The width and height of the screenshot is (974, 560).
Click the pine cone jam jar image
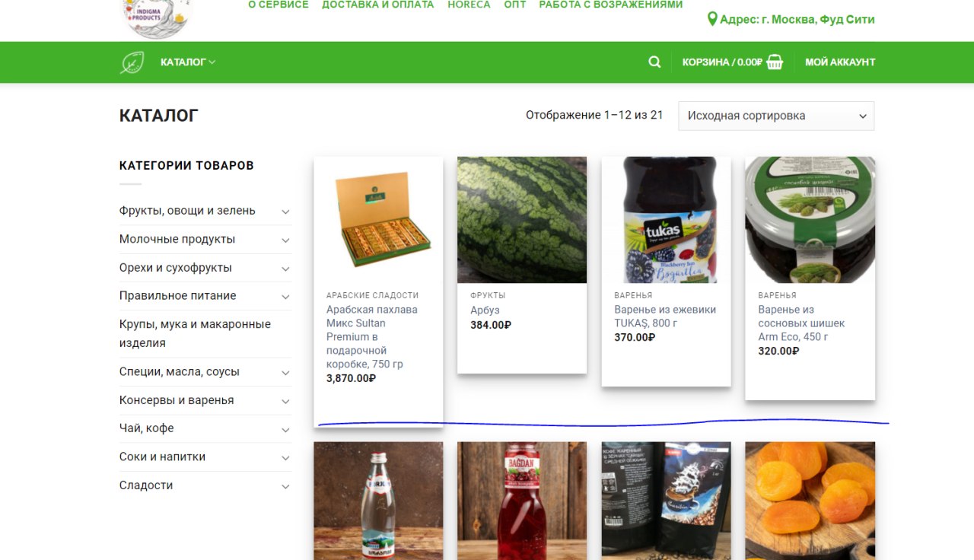(x=810, y=220)
